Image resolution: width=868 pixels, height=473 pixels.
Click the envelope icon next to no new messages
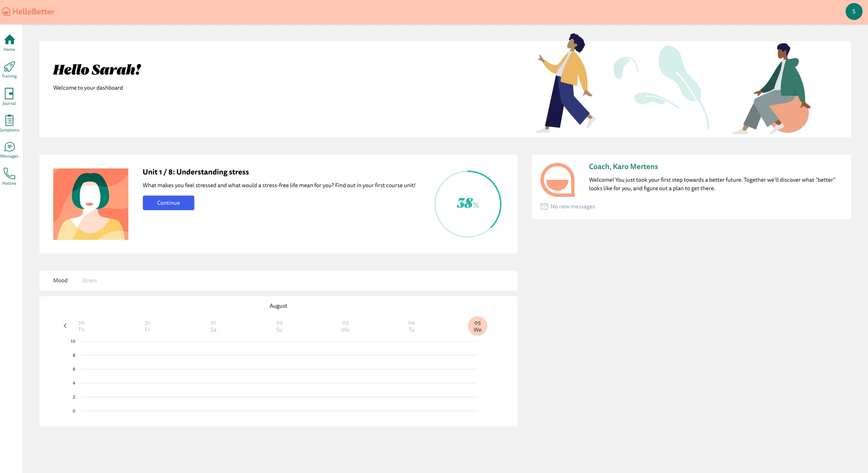(x=544, y=206)
